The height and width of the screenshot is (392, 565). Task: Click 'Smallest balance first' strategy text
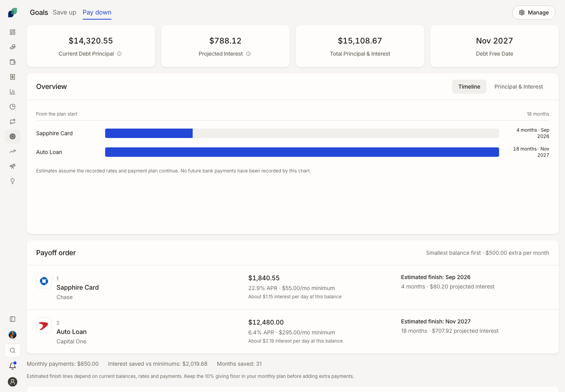453,253
